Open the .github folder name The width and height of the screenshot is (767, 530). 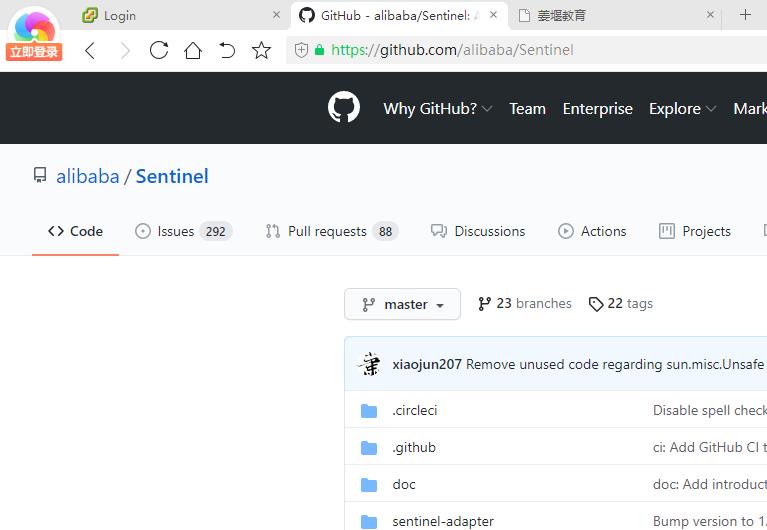414,448
